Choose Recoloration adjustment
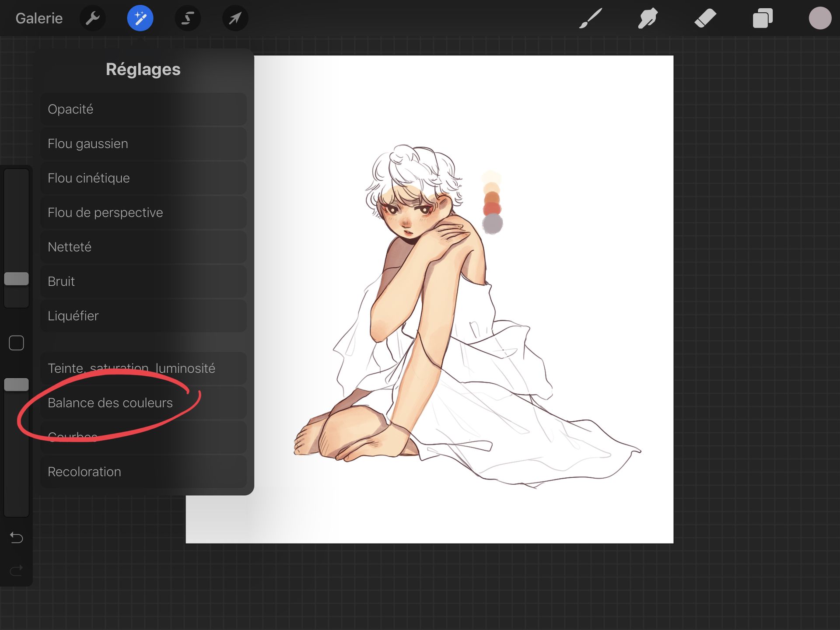Screen dimensions: 840x630 143,472
